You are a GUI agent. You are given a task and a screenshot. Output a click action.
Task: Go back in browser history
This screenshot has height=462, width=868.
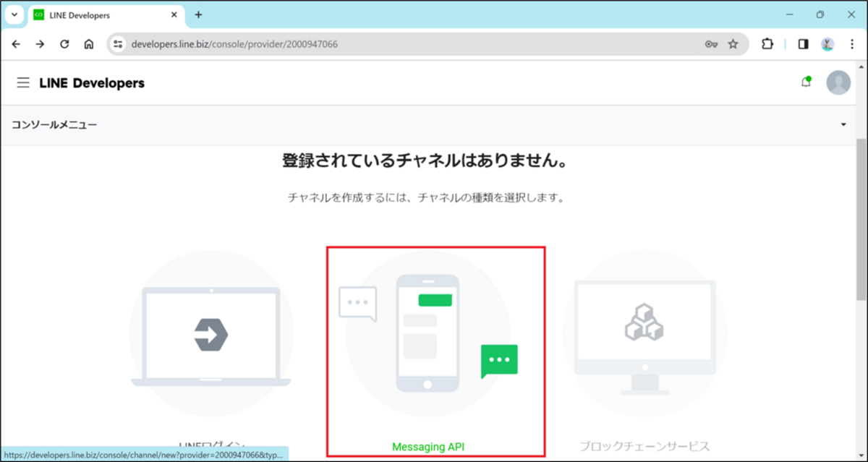16,44
